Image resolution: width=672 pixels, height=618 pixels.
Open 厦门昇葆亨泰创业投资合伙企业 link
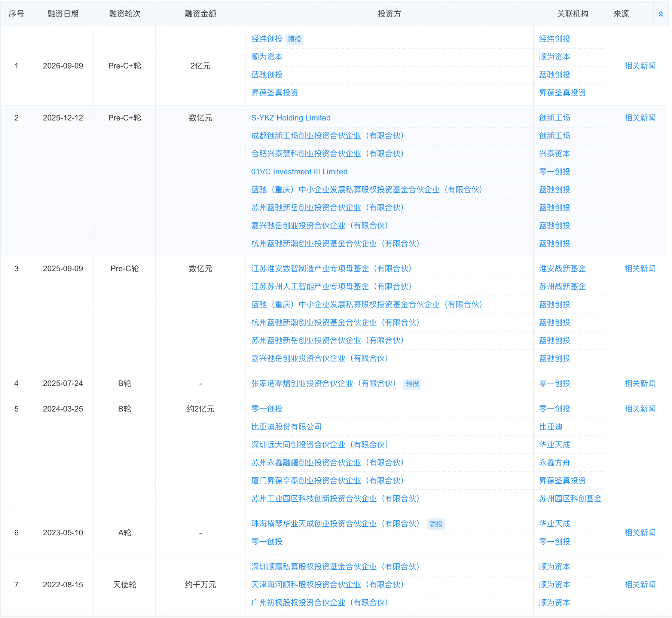point(328,481)
